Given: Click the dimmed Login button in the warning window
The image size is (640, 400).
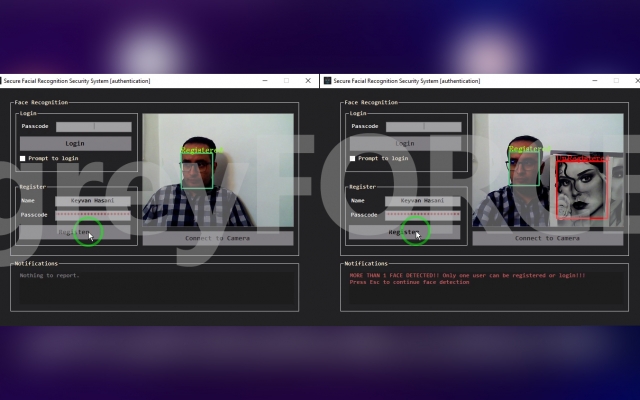Looking at the screenshot, I should pos(405,144).
